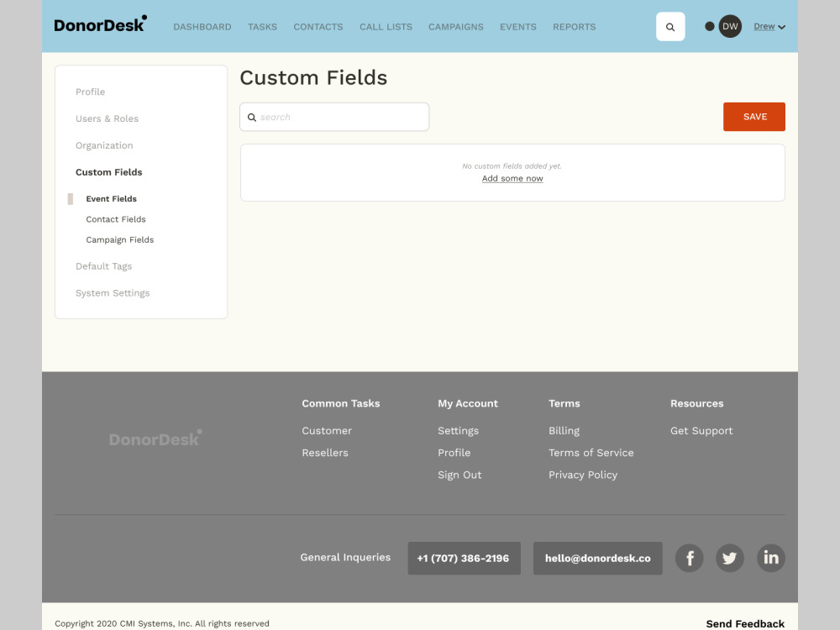840x630 pixels.
Task: Open Get Support link under Resources
Action: 701,431
